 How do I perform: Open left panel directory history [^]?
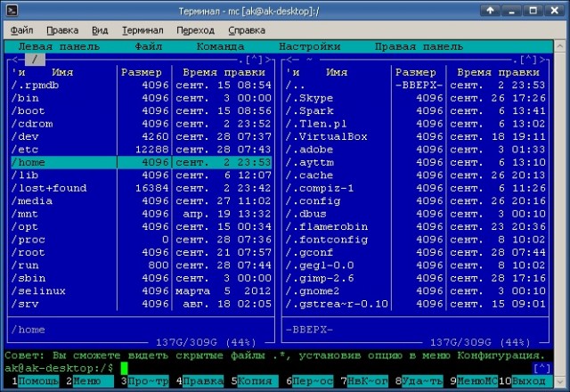[256, 60]
